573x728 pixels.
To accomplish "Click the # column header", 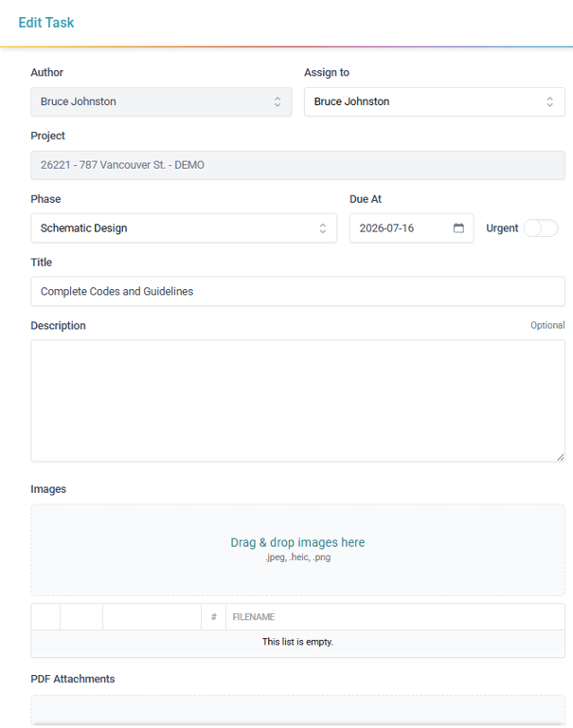I will coord(214,616).
